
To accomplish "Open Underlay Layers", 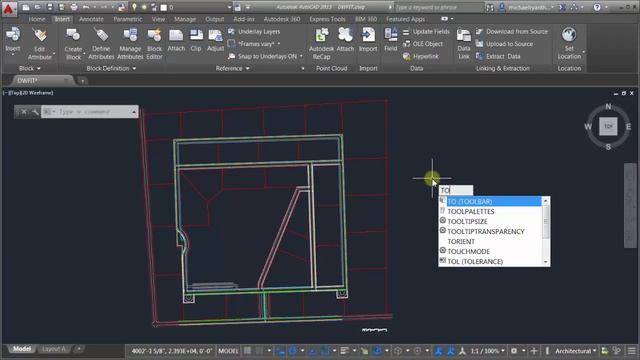I will [254, 31].
